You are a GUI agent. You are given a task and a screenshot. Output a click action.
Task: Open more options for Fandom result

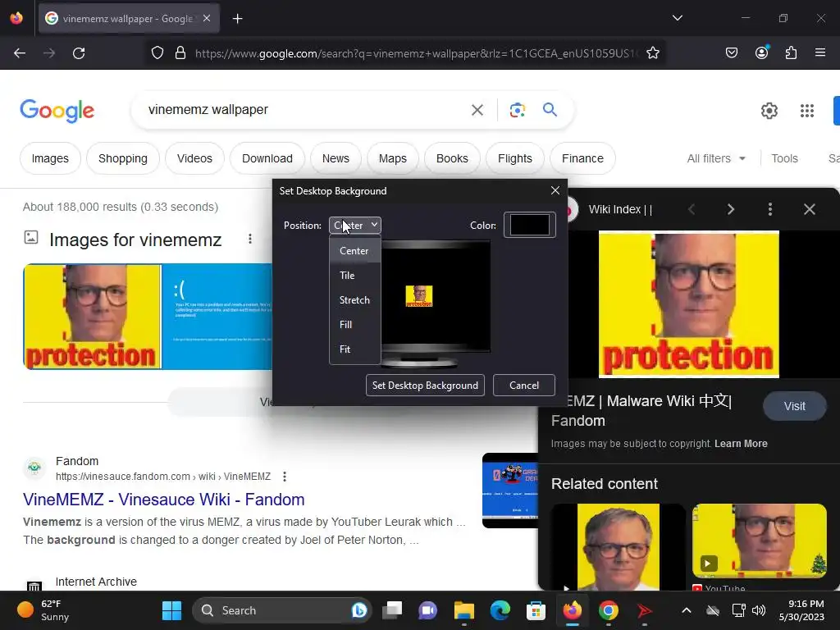click(x=285, y=477)
